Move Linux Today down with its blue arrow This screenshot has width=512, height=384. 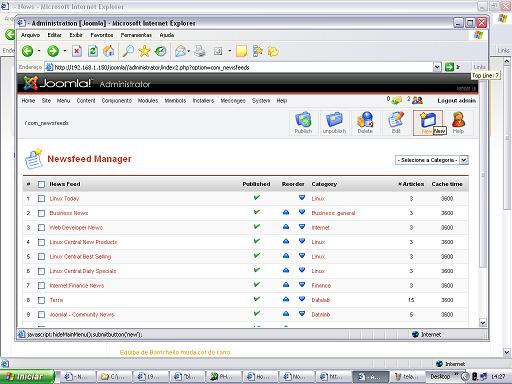[302, 198]
